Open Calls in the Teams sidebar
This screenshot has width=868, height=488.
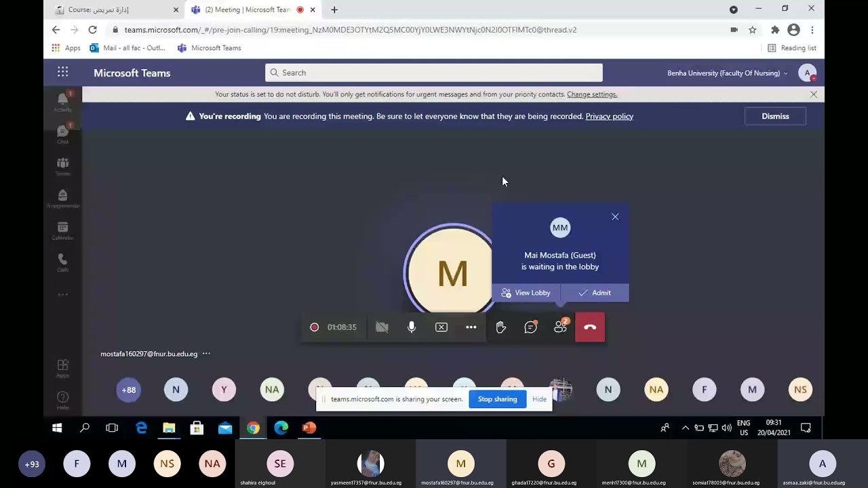point(62,262)
